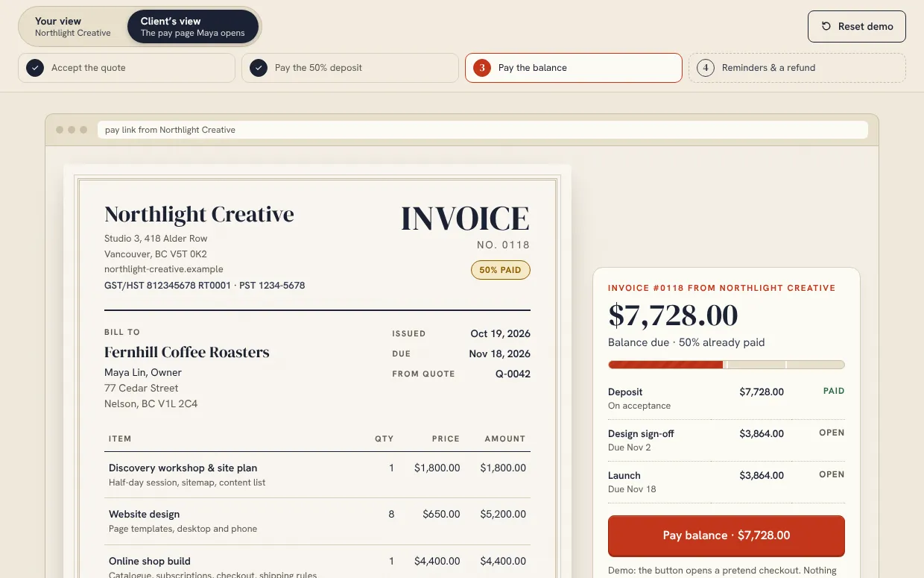Click the Q-0042 quote reference

point(513,374)
